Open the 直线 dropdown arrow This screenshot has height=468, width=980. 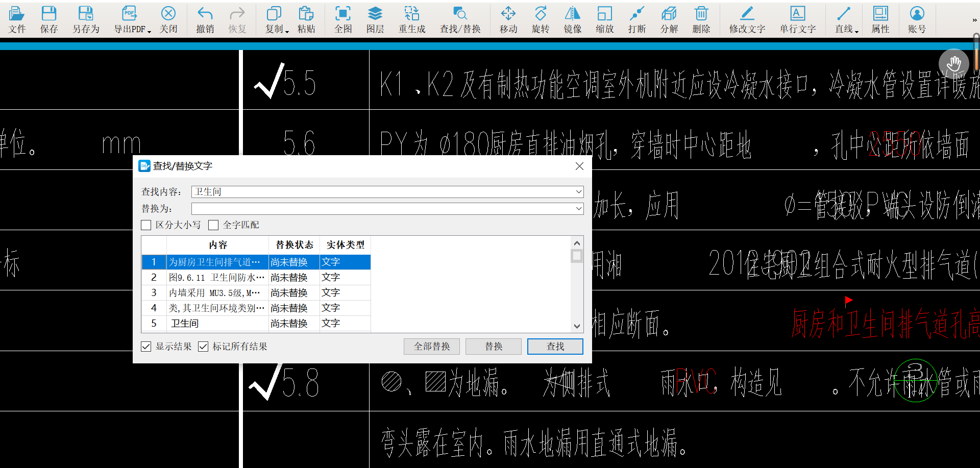(856, 31)
